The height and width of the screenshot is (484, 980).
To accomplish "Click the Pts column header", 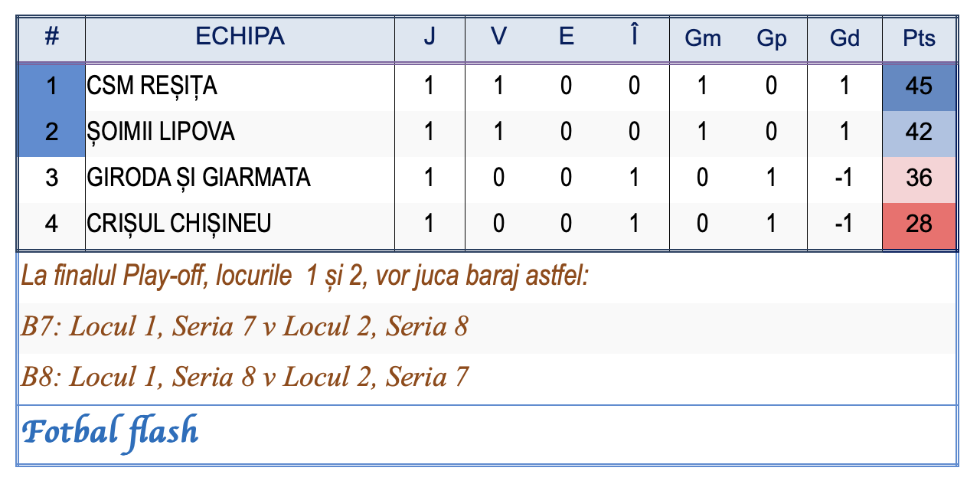I will [919, 38].
